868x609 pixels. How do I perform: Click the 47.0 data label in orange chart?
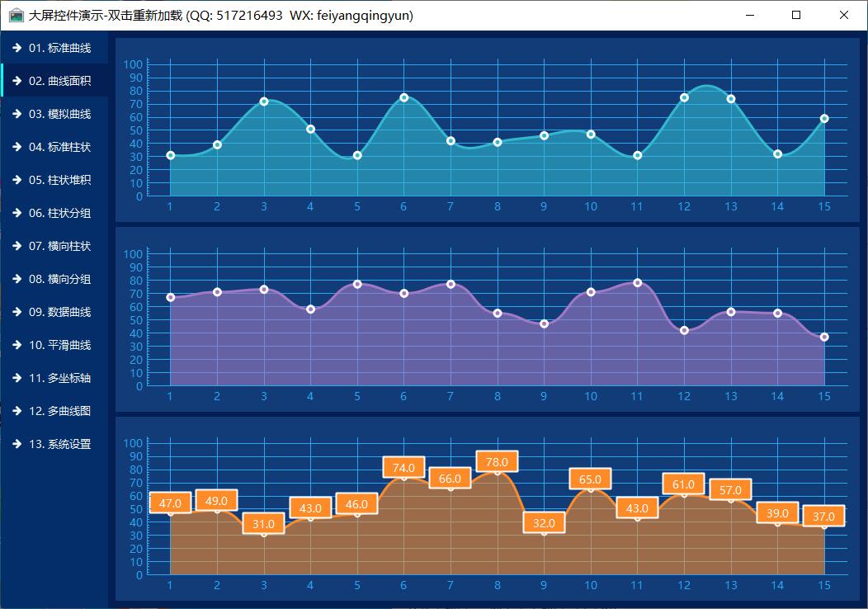170,503
